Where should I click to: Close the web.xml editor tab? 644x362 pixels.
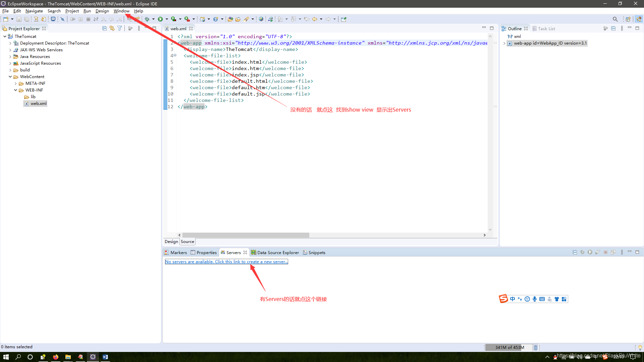(191, 28)
